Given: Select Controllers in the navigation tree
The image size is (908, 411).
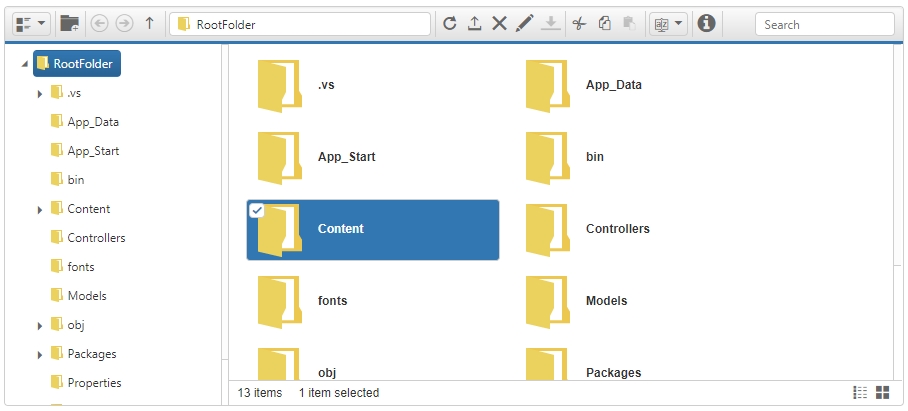Looking at the screenshot, I should point(96,238).
